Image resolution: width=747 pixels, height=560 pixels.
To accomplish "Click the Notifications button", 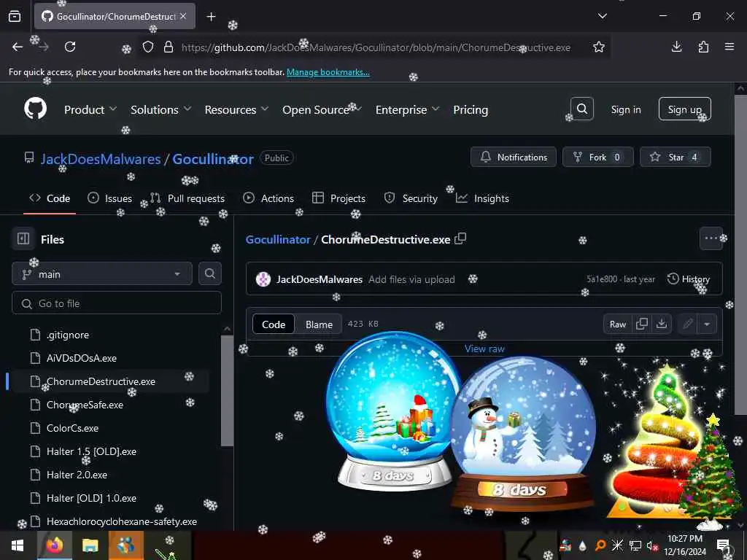I will coord(513,157).
